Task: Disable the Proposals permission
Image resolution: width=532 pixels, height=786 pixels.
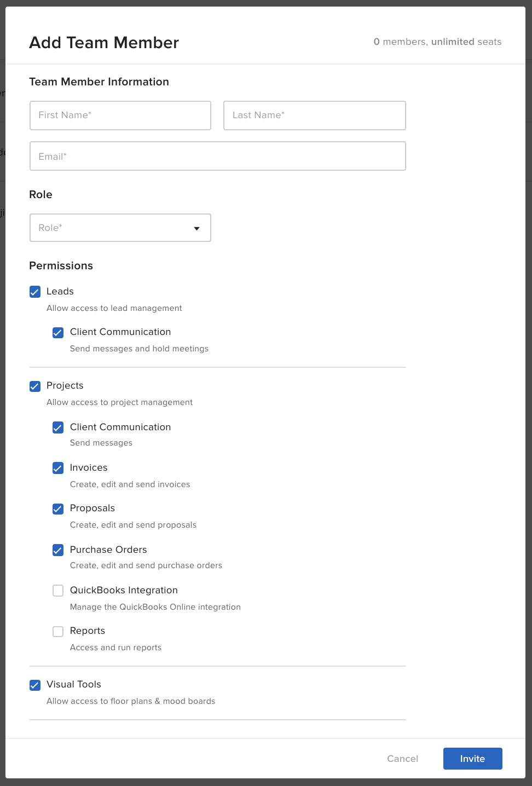Action: (58, 508)
